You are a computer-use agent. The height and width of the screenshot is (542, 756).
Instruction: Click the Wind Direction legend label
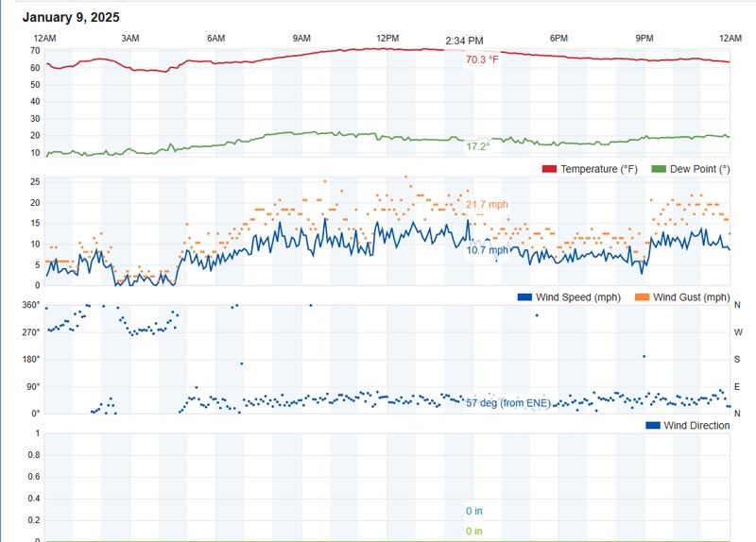click(696, 426)
